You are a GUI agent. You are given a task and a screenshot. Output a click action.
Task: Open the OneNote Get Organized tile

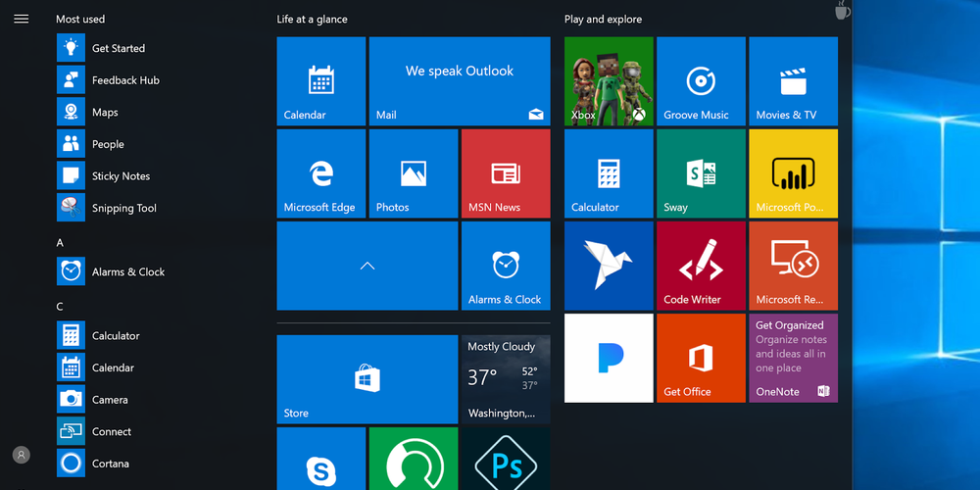click(793, 358)
